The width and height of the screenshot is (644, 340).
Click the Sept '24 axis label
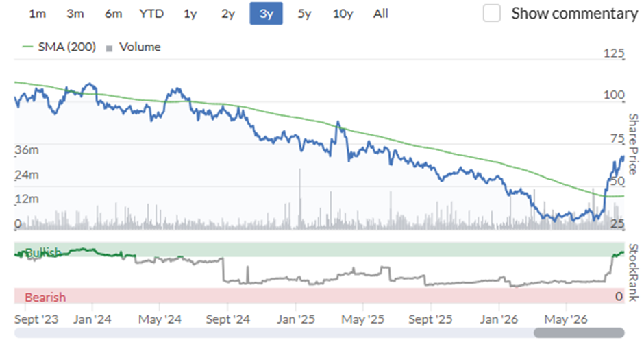coord(228,319)
